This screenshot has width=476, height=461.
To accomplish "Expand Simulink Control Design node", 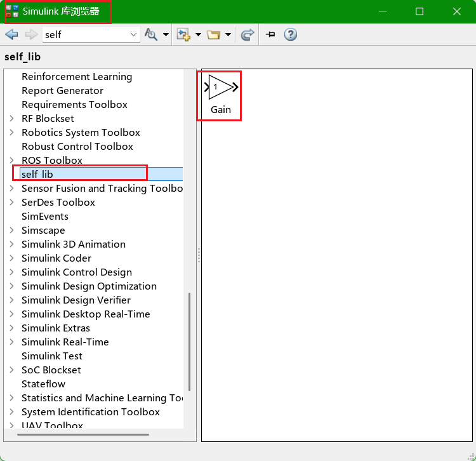I will click(x=12, y=272).
